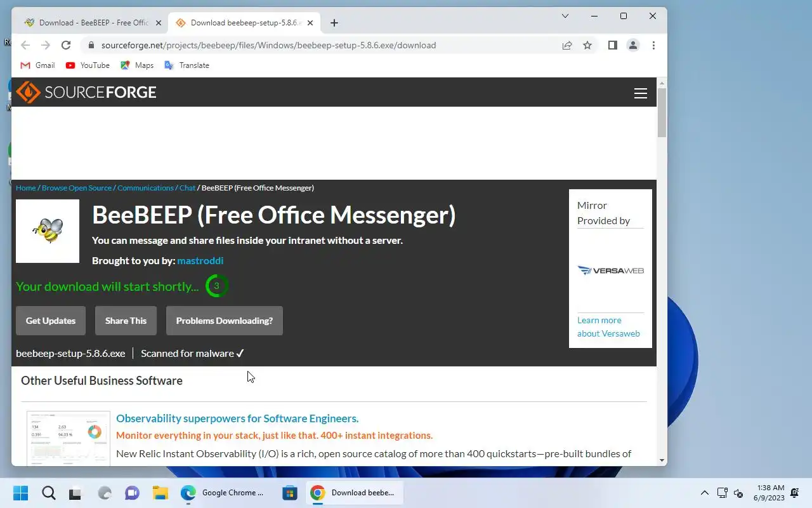Open the YouTube bookmark
This screenshot has width=812, height=508.
pos(88,65)
